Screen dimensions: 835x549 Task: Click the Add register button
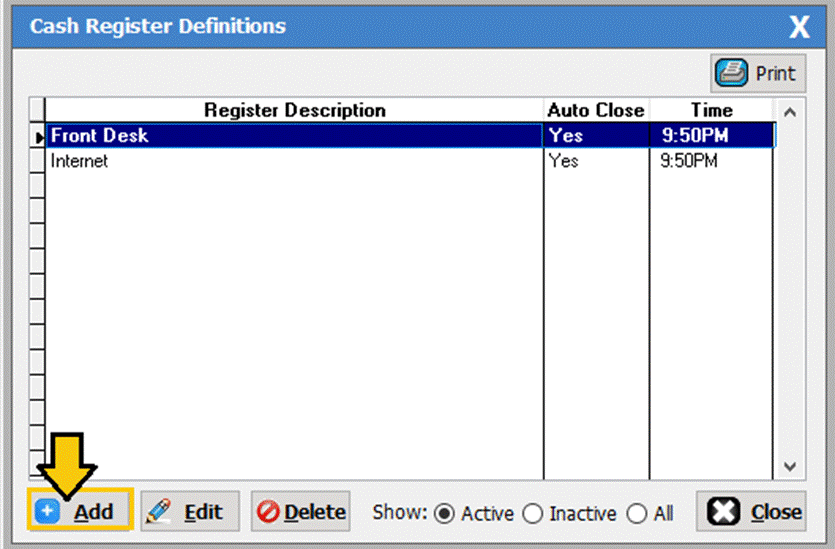pos(80,512)
